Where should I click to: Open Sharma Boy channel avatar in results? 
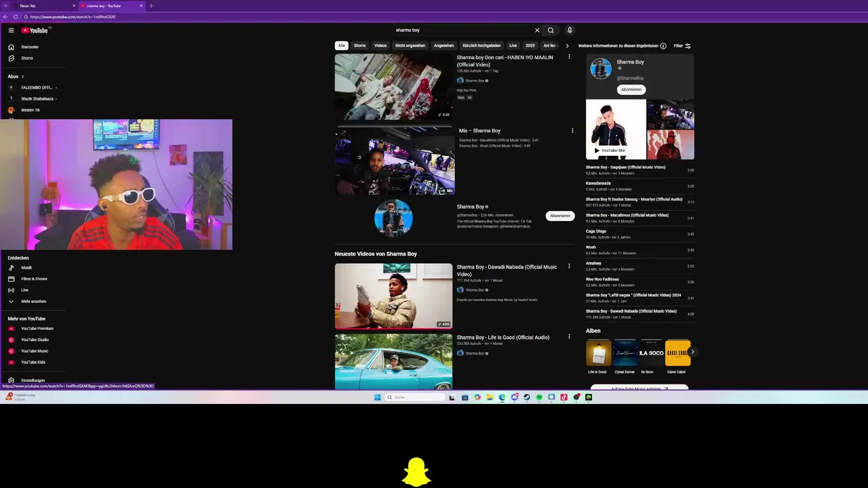pos(393,218)
